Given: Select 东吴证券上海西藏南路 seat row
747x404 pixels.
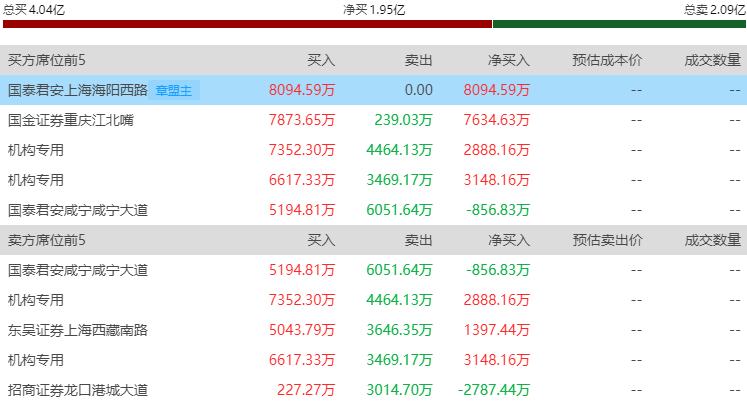Looking at the screenshot, I should point(374,330).
